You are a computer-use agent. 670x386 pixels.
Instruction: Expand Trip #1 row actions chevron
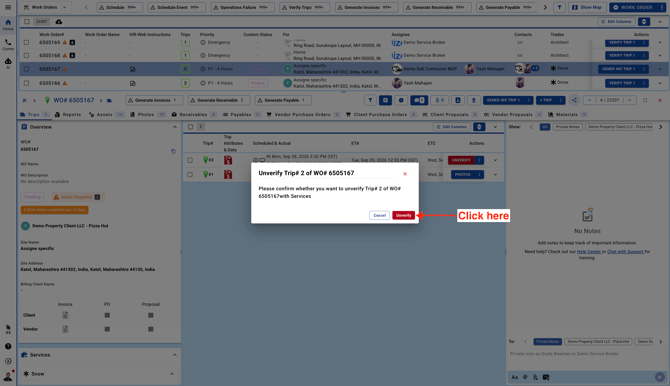[x=495, y=174]
